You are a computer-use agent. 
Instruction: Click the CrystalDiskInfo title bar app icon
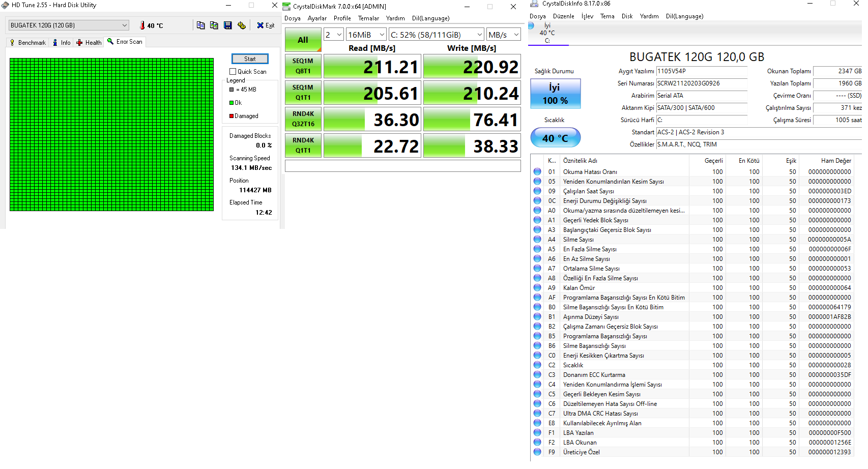click(534, 4)
